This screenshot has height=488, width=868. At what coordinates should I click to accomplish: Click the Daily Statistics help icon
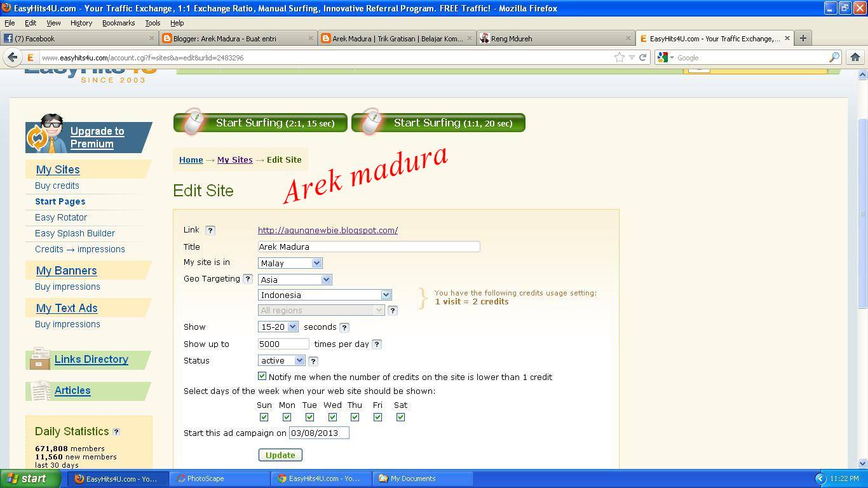116,432
